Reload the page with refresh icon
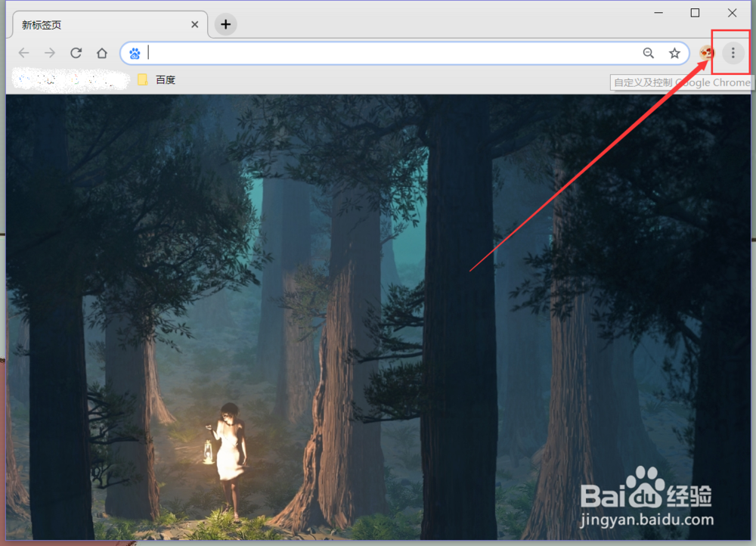756x546 pixels. [76, 53]
